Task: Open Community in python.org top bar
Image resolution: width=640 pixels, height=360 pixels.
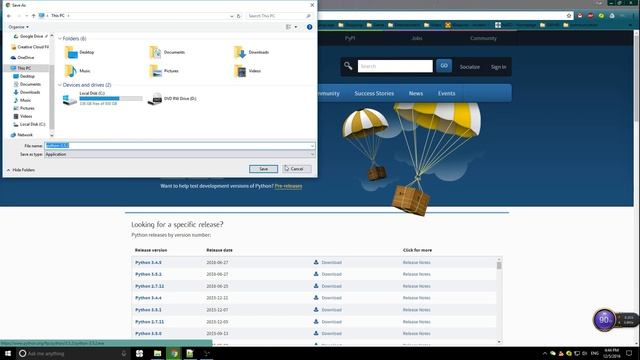Action: coord(483,38)
